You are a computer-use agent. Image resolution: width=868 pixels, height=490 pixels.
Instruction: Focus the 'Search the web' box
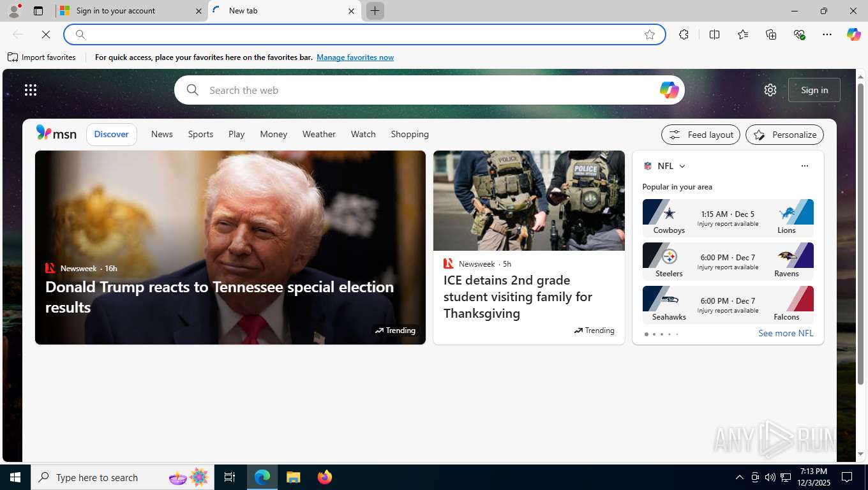click(x=429, y=90)
